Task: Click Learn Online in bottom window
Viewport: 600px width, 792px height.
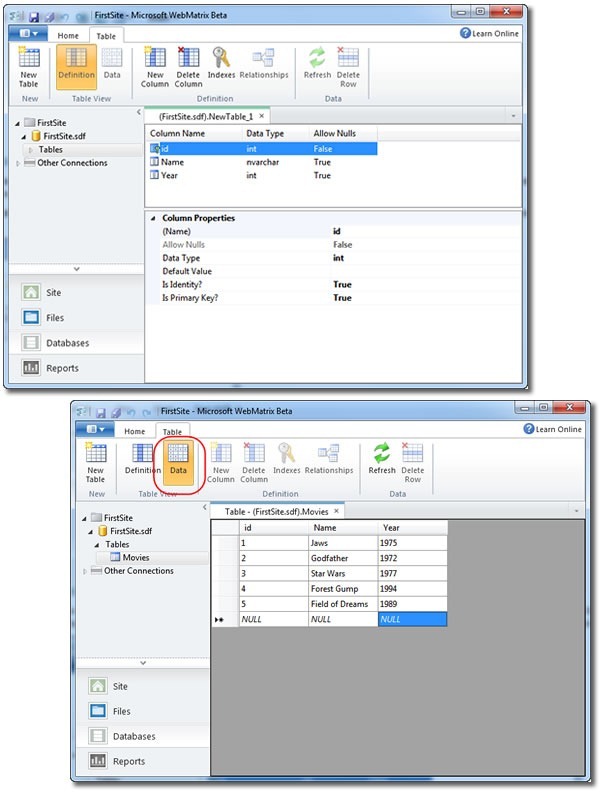Action: click(x=553, y=429)
